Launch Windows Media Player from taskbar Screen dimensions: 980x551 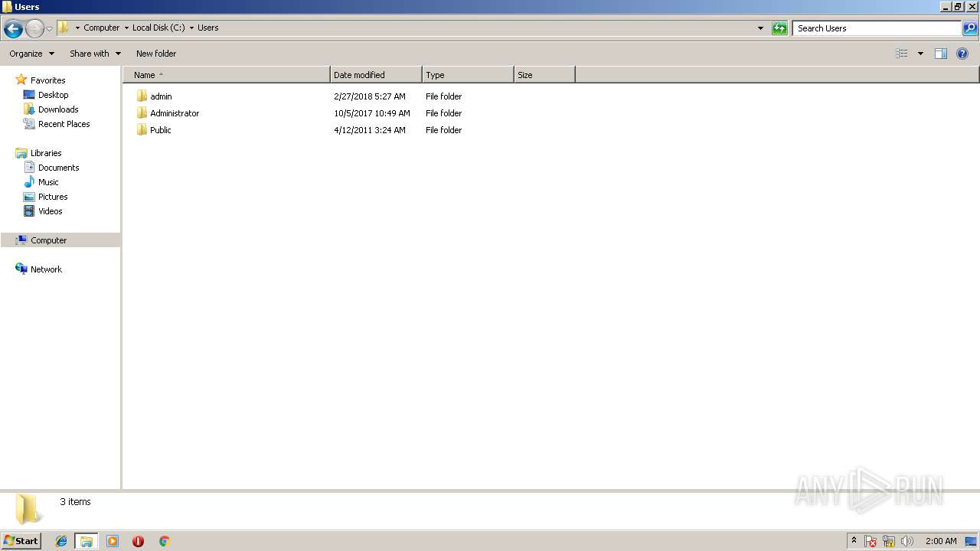point(113,541)
